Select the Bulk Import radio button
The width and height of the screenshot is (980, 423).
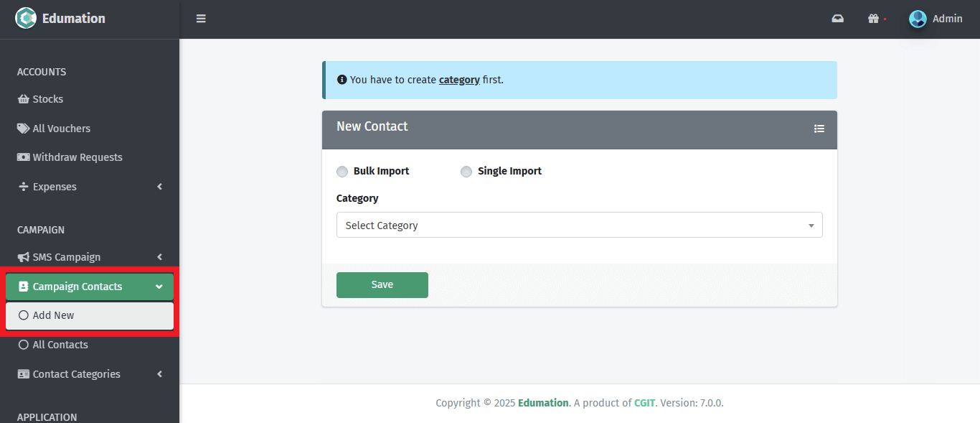click(x=342, y=172)
